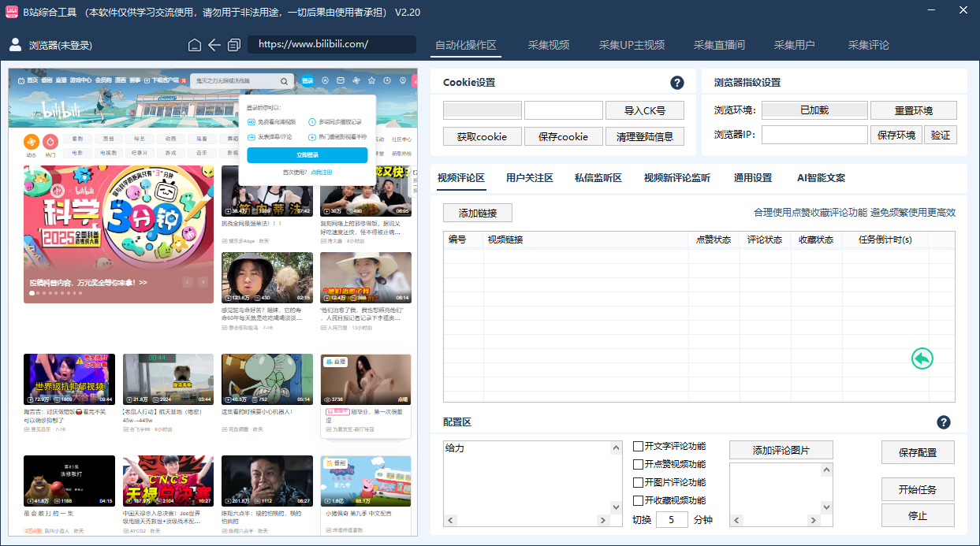Click the 切换 minutes input field
980x546 pixels.
tap(673, 519)
